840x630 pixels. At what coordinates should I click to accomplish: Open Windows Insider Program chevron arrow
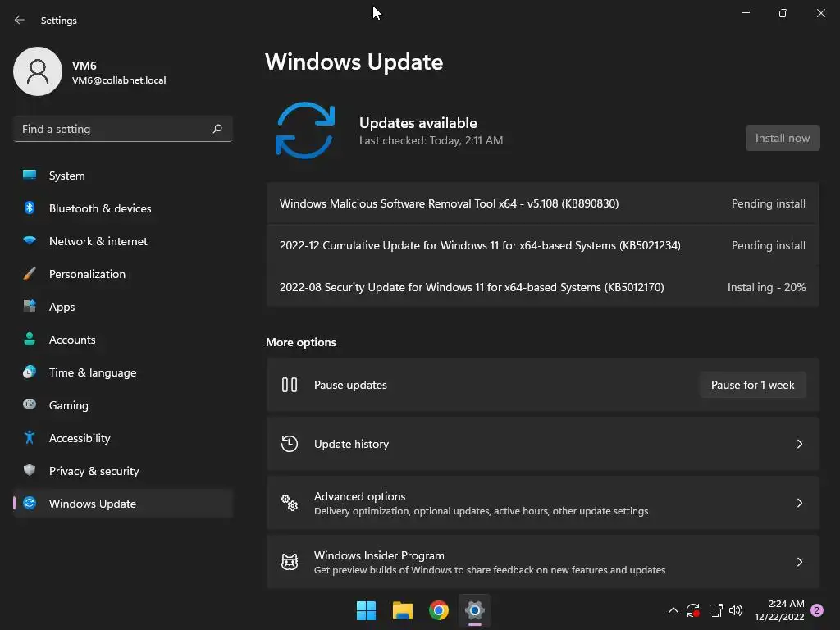[799, 561]
